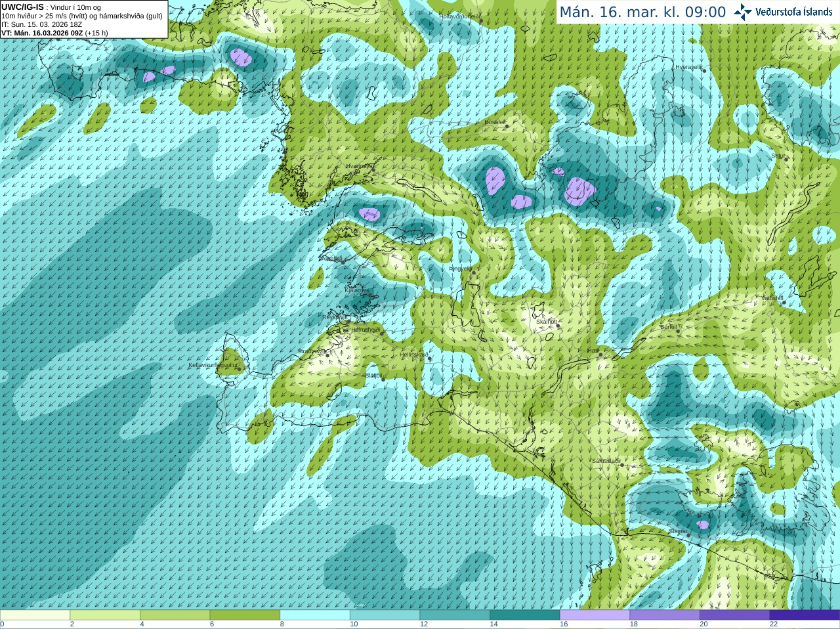Select the 8–10 m/s light cyan legend swatch
Image resolution: width=840 pixels, height=629 pixels.
coord(315,615)
